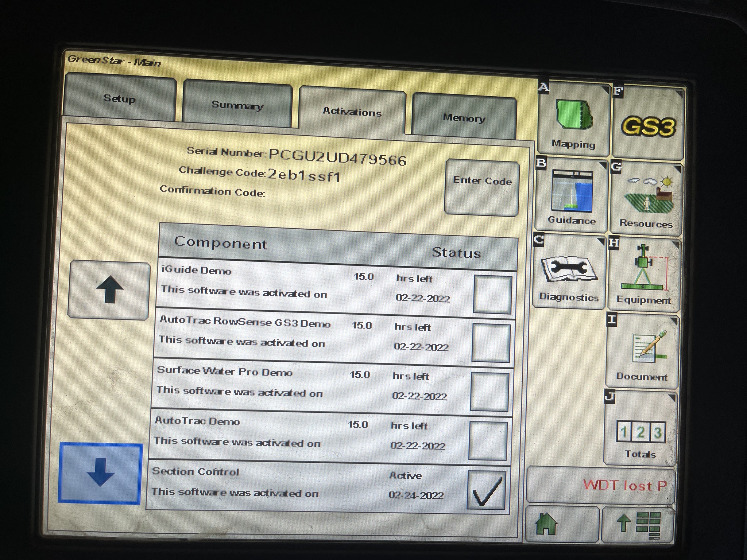This screenshot has height=560, width=747.
Task: Toggle the AutoTrac Demo checkbox
Action: pyautogui.click(x=488, y=441)
